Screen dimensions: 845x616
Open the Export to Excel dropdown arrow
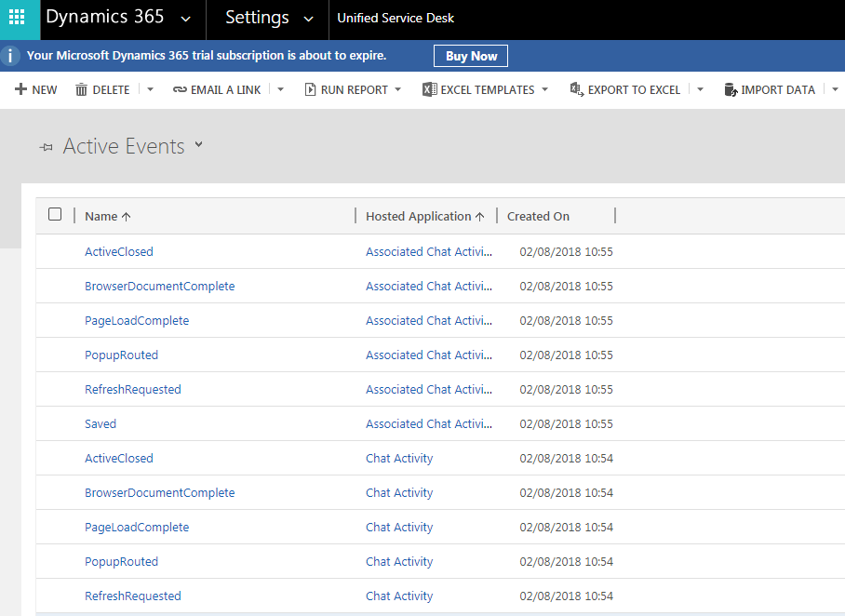coord(700,89)
